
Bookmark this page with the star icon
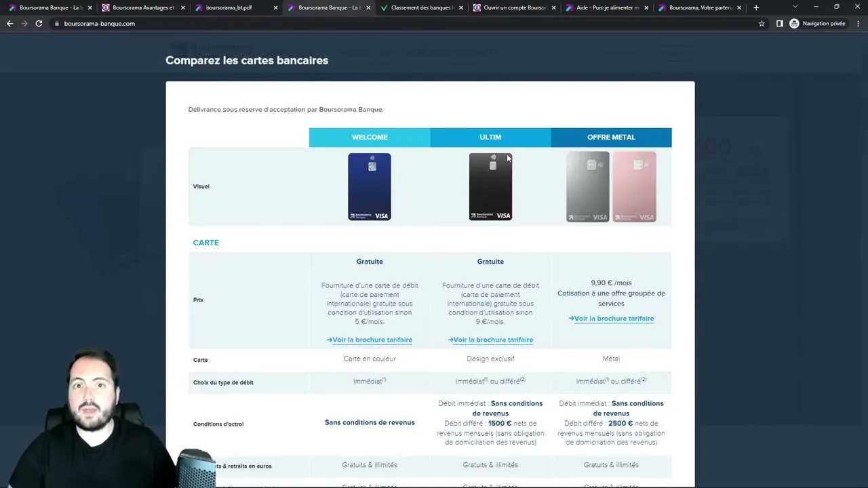click(x=762, y=23)
